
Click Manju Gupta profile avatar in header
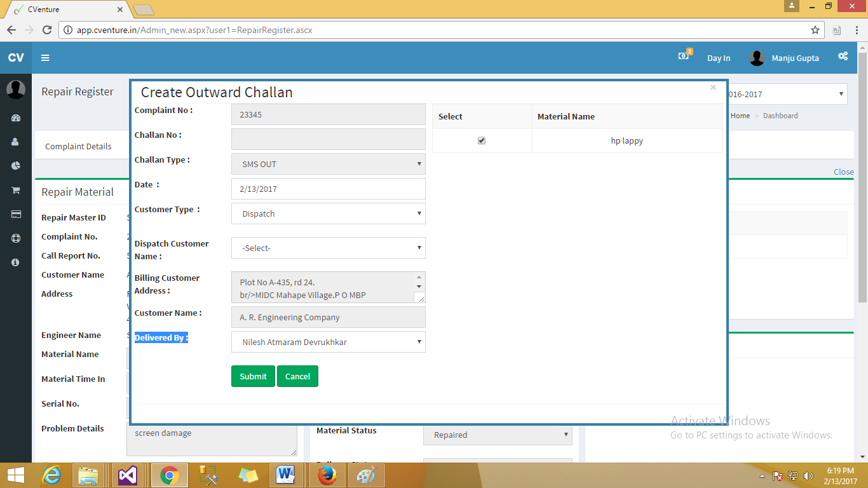coord(757,58)
